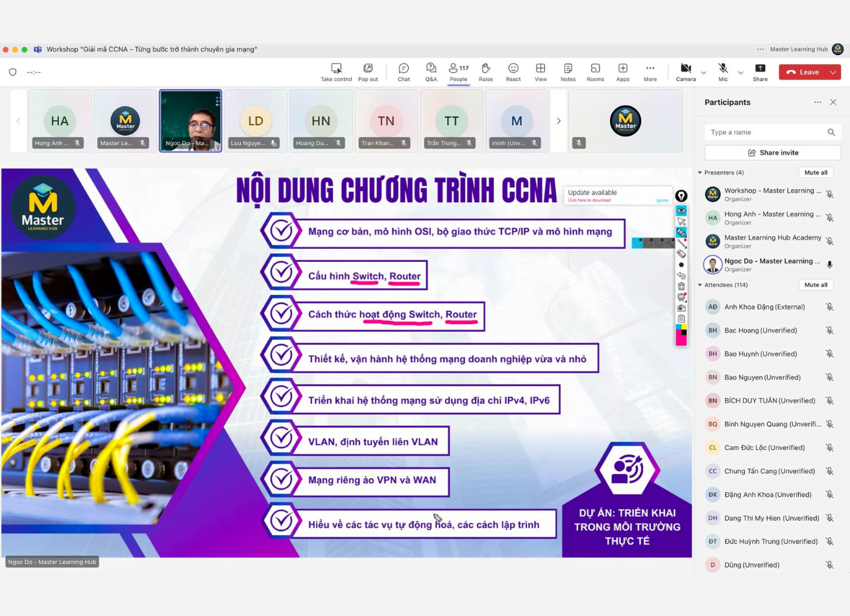Click the black dot pen size selector
850x616 pixels.
(681, 265)
